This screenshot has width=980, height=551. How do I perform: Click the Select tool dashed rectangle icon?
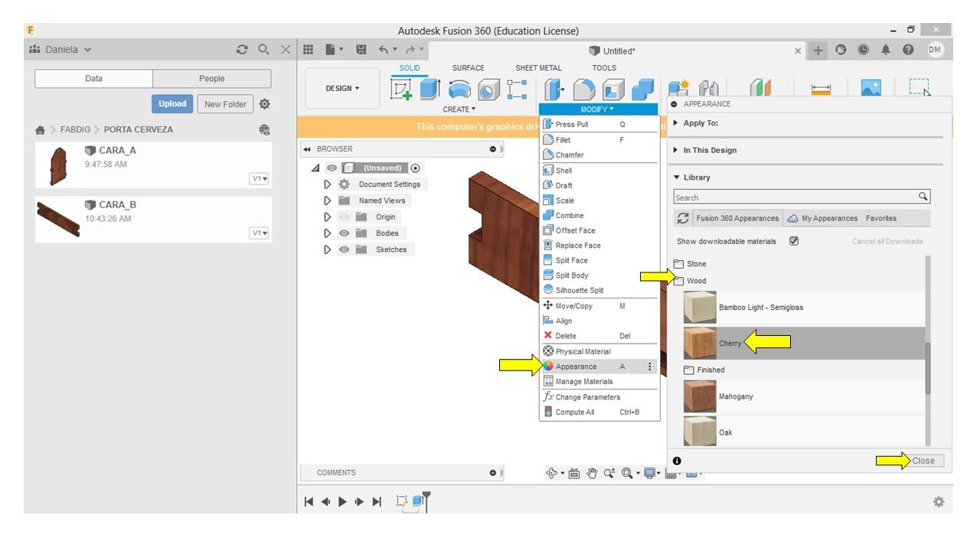pos(920,88)
